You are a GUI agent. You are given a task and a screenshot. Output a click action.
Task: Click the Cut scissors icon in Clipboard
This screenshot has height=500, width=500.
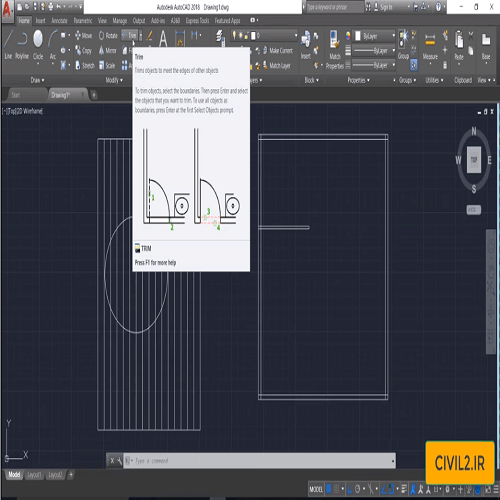(471, 35)
